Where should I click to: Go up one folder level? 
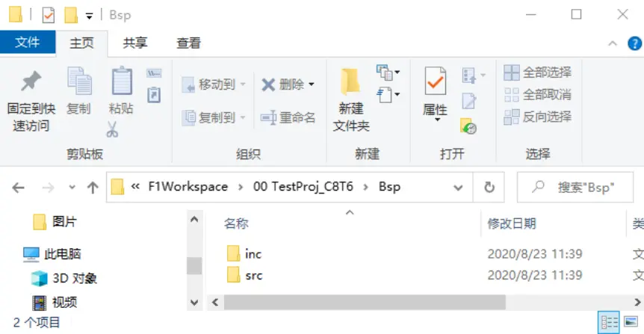tap(93, 187)
